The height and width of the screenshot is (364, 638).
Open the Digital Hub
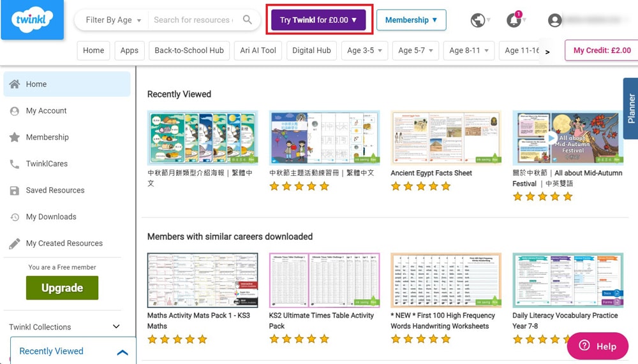tap(311, 50)
